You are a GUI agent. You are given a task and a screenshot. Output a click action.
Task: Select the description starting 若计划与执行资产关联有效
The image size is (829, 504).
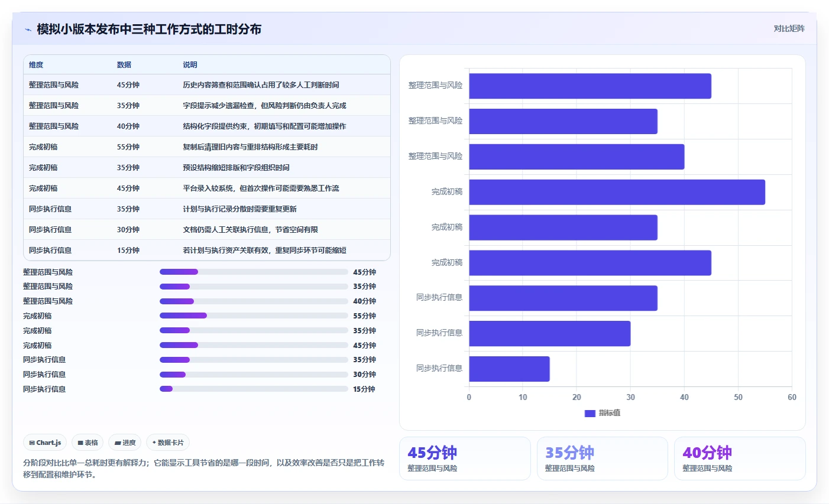(x=264, y=251)
